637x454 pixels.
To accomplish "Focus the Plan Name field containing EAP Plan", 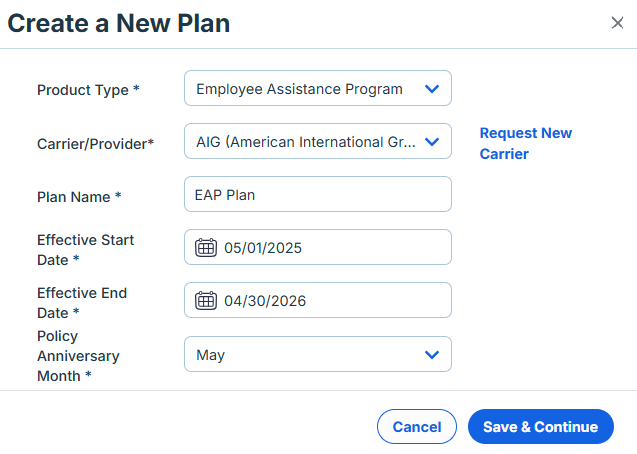I will [x=318, y=194].
